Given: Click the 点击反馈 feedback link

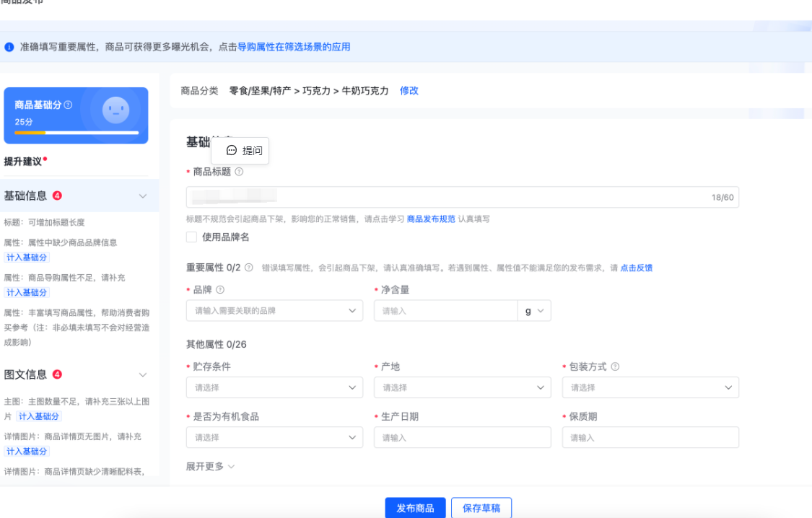Looking at the screenshot, I should coord(636,268).
